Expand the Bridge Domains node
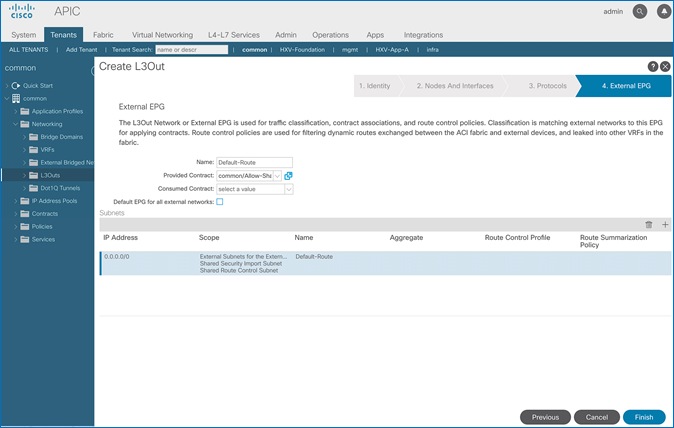Viewport: 674px width, 428px height. click(24, 137)
